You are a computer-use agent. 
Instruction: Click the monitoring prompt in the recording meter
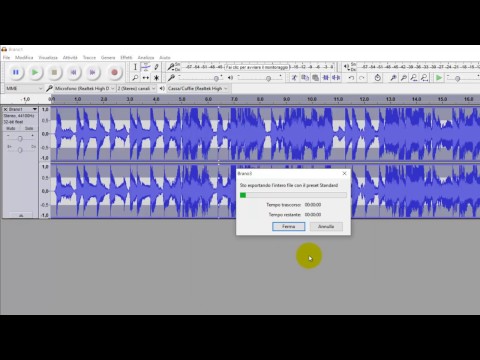click(257, 67)
